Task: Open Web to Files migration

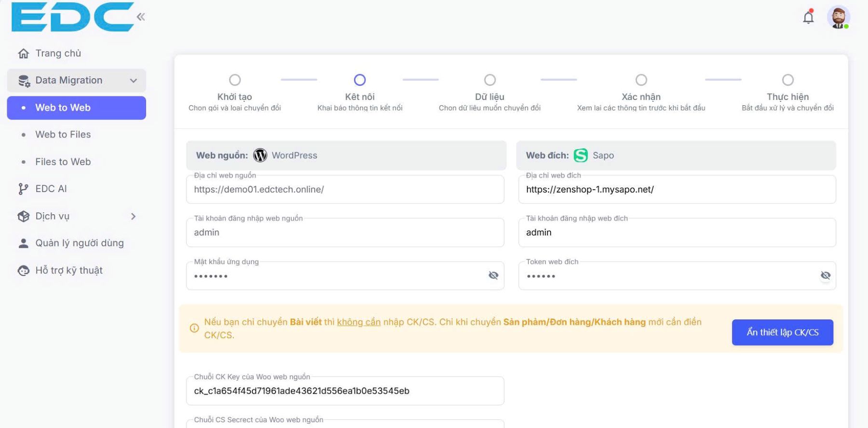Action: tap(63, 135)
